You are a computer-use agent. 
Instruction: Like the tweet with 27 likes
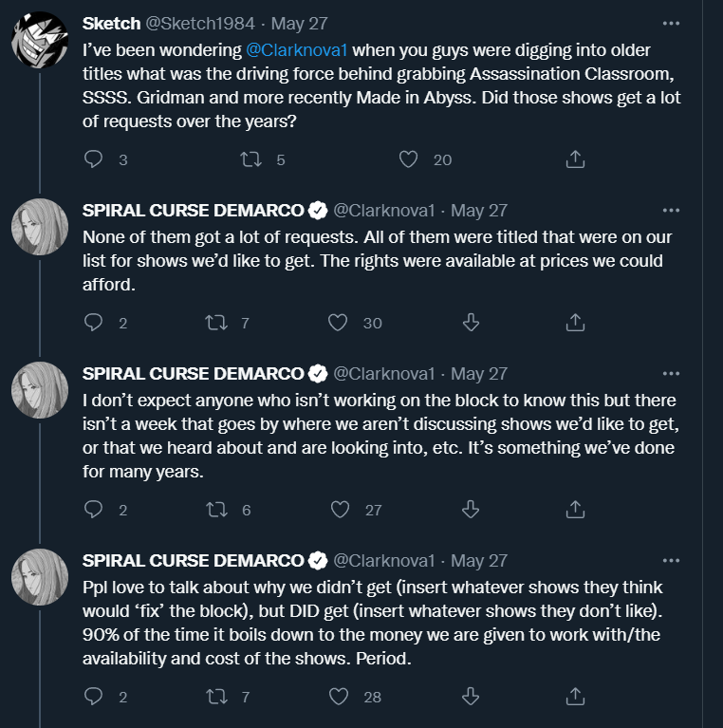click(x=339, y=510)
